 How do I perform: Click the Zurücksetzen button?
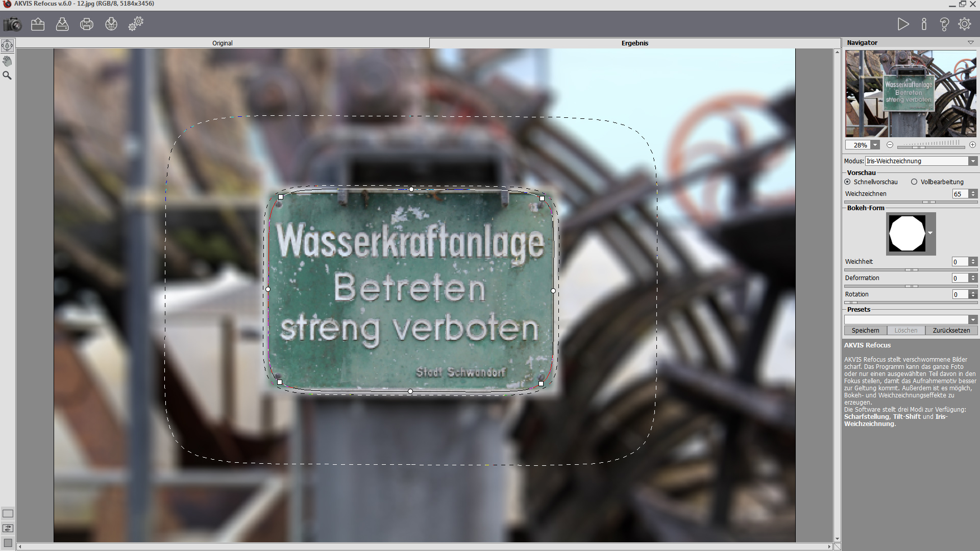[x=951, y=331]
